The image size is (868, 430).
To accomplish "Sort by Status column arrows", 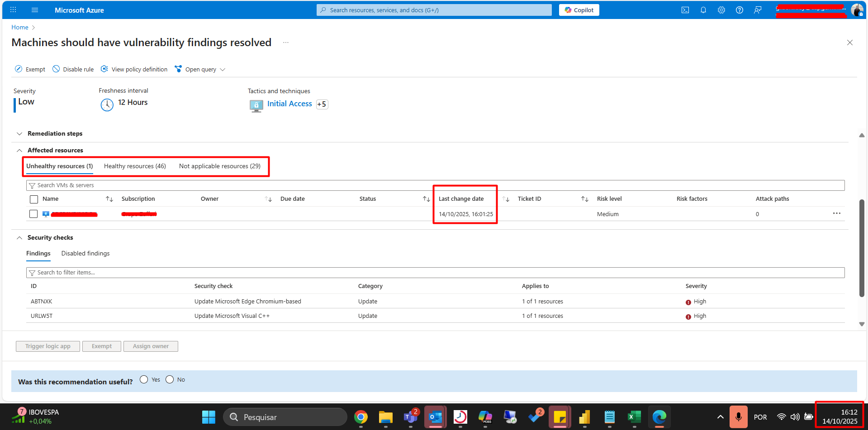I will (x=427, y=199).
